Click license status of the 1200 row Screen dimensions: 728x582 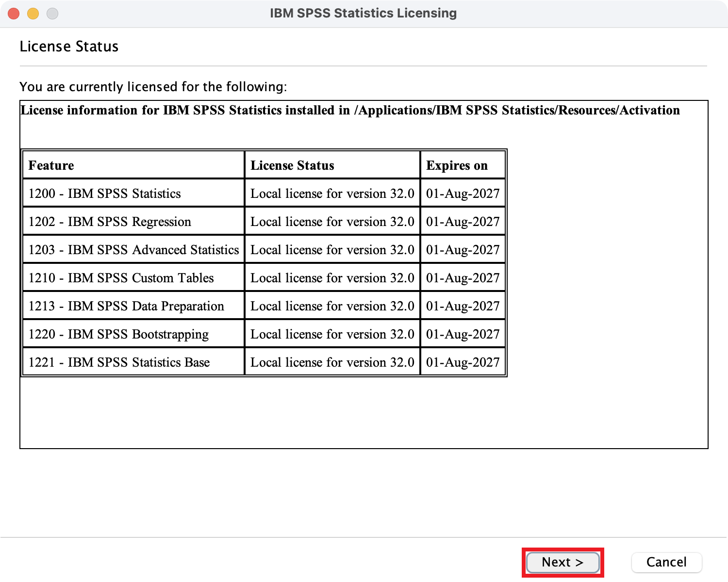[x=332, y=193]
